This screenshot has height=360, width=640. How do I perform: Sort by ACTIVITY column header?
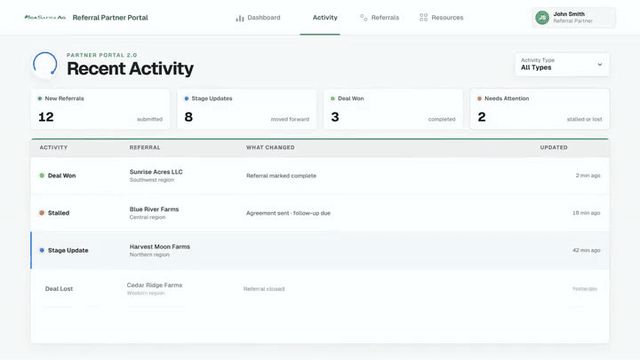tap(53, 147)
